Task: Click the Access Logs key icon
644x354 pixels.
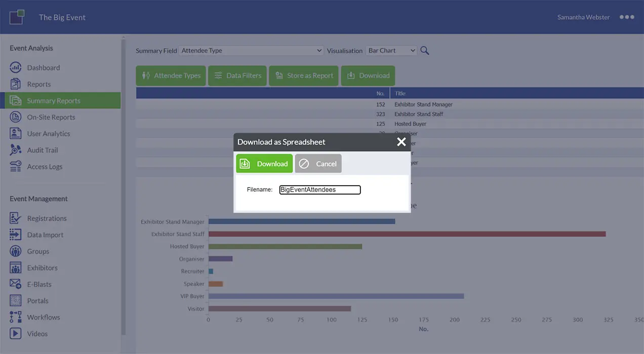Action: (16, 167)
